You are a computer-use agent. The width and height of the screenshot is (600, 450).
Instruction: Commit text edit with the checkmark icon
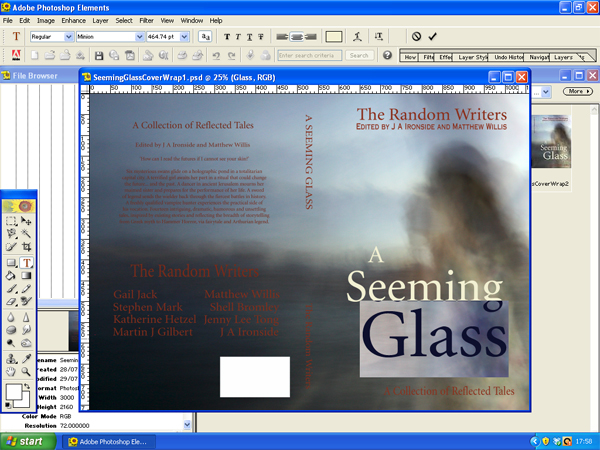432,37
